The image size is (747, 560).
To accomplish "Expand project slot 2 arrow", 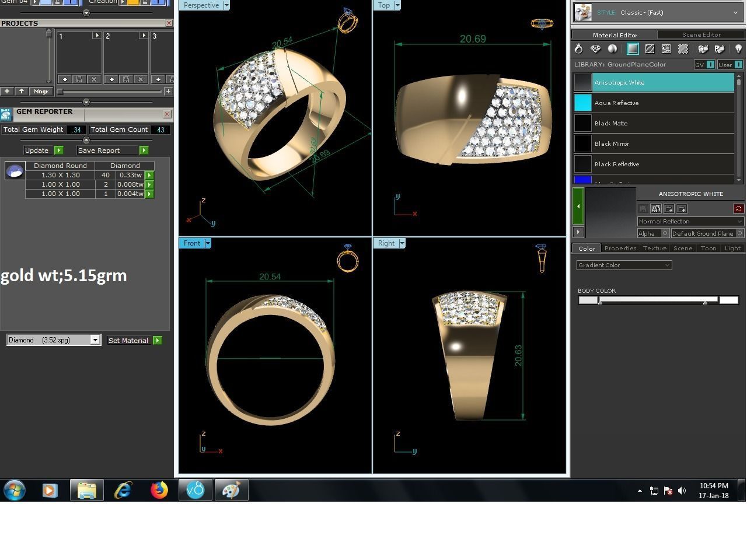I will [144, 36].
